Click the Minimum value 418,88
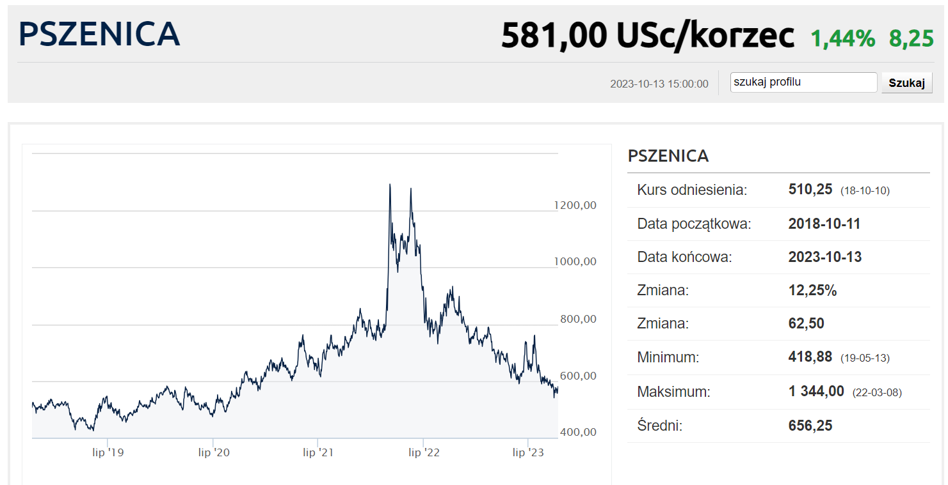This screenshot has height=485, width=948. [811, 358]
